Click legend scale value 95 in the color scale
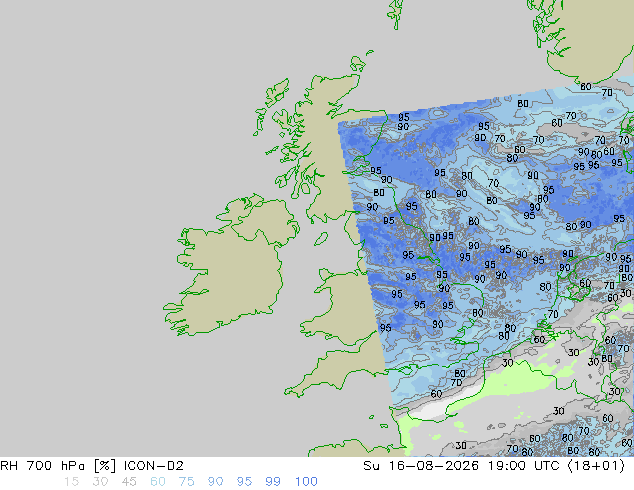634x490 pixels. (x=244, y=482)
